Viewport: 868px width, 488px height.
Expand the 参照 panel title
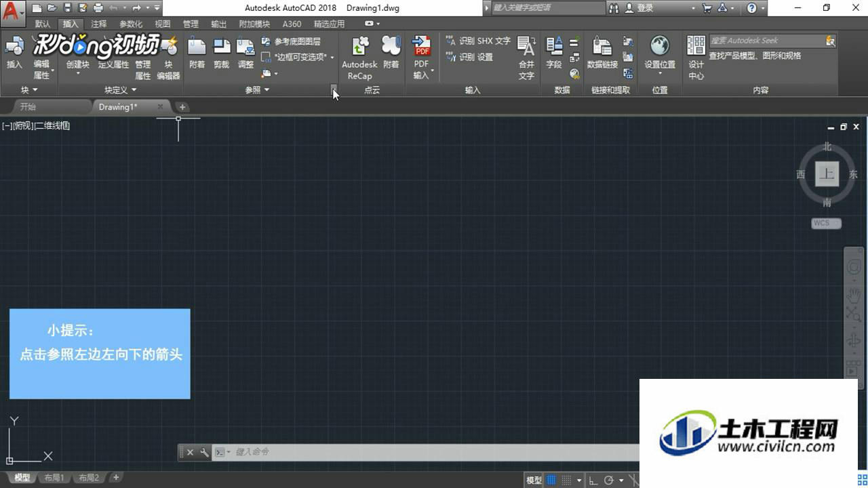tap(257, 89)
